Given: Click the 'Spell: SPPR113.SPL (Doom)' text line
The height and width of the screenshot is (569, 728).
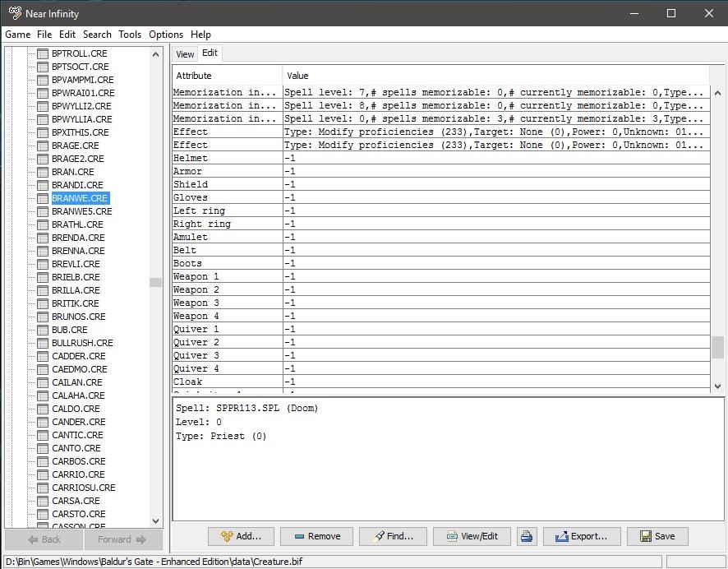Looking at the screenshot, I should click(247, 409).
